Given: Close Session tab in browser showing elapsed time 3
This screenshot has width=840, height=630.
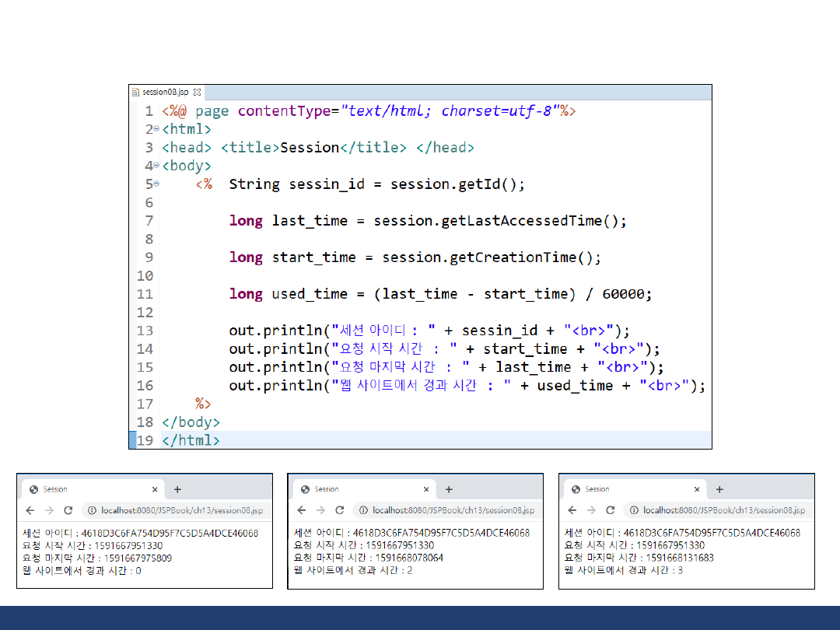Looking at the screenshot, I should point(696,489).
